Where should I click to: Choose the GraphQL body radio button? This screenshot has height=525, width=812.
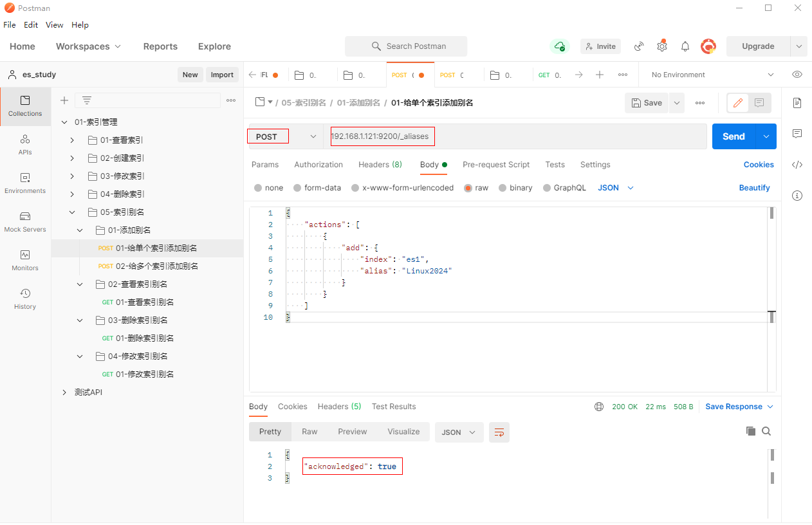[547, 188]
